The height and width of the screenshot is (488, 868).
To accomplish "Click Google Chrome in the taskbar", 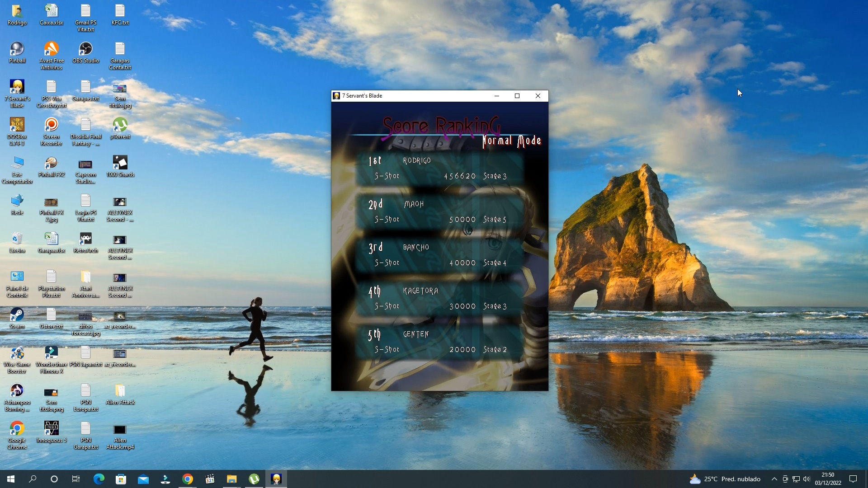I will 188,479.
